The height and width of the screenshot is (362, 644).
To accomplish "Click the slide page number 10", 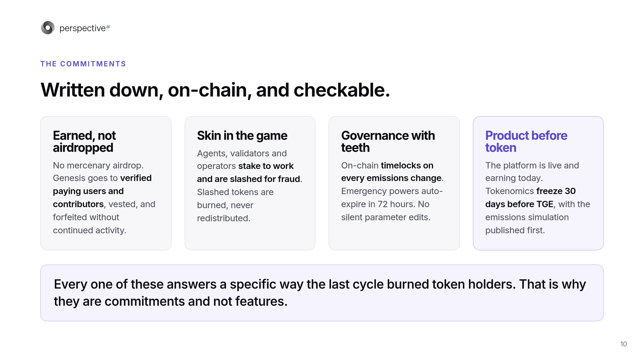I will pos(623,344).
